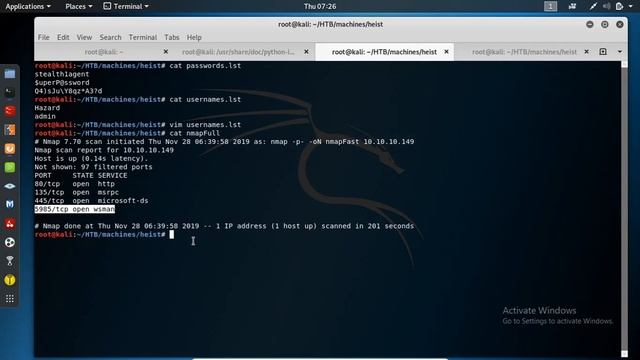Launch CherryTree from the dock
This screenshot has width=640, height=360.
(x=10, y=223)
